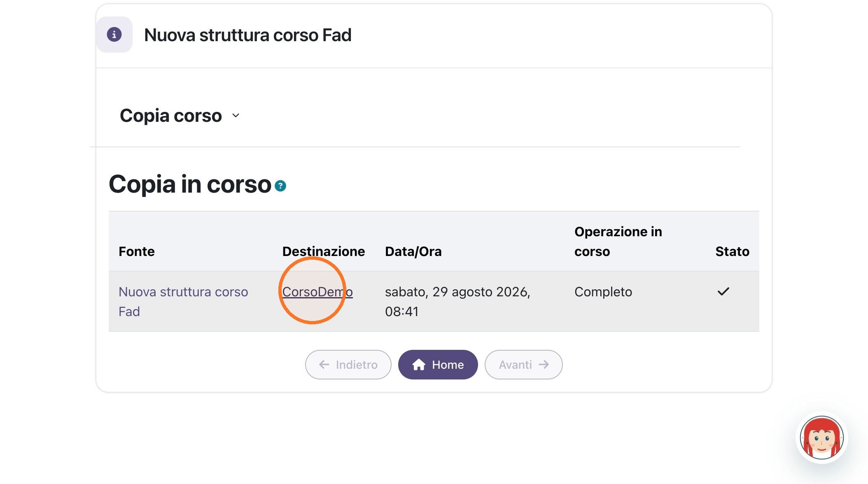Image resolution: width=868 pixels, height=484 pixels.
Task: Open the help icon next to Copia in corso
Action: [x=280, y=186]
